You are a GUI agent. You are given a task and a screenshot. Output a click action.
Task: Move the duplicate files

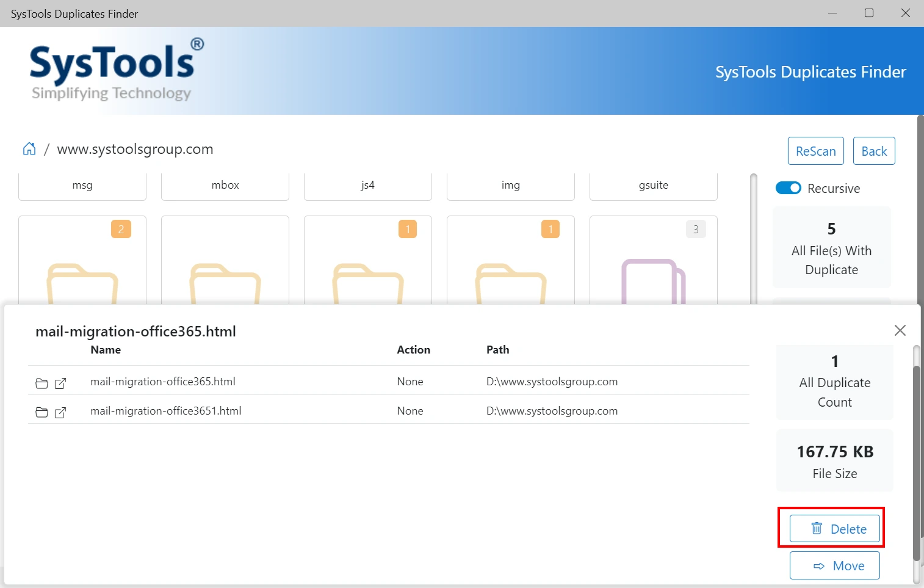coord(835,565)
